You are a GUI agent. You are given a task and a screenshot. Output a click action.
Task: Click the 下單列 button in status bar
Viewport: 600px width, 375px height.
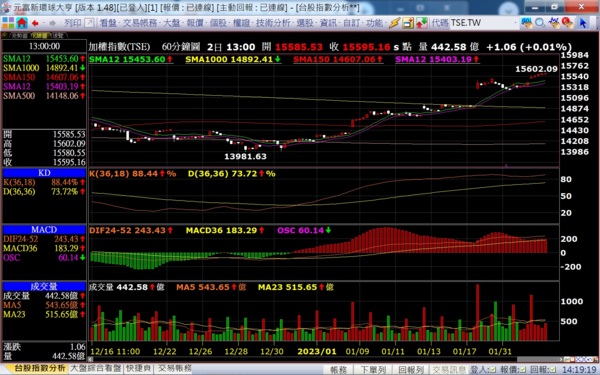[373, 370]
